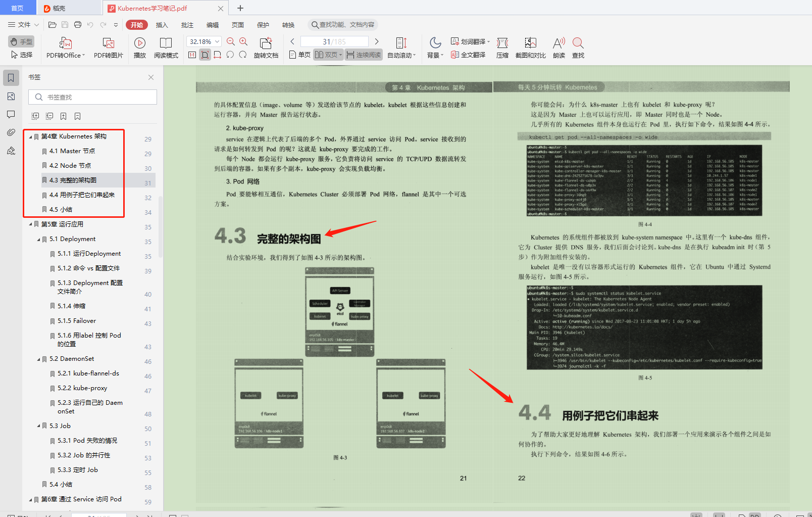Print the document with printer icon
The image size is (812, 517).
[78, 24]
